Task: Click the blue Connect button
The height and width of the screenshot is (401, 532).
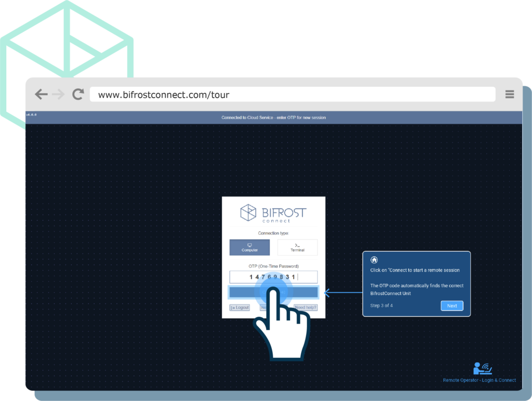Action: (x=273, y=292)
